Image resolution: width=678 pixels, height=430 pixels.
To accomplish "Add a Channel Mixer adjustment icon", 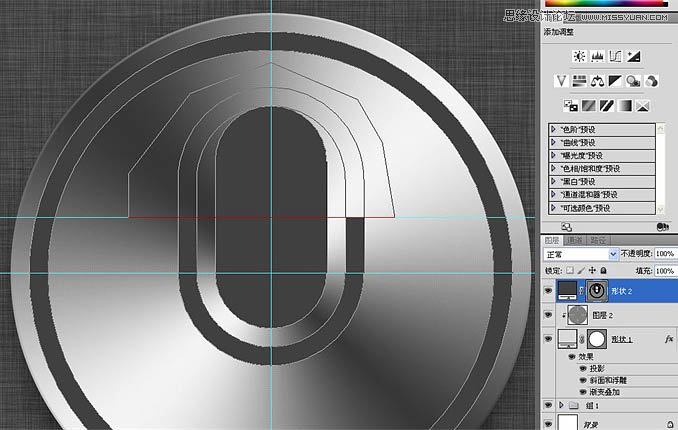I will (x=651, y=81).
